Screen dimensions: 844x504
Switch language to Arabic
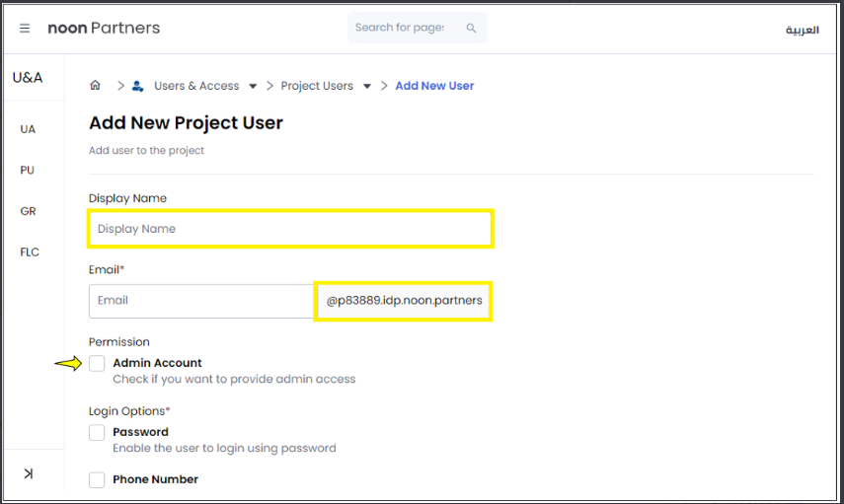[x=802, y=30]
